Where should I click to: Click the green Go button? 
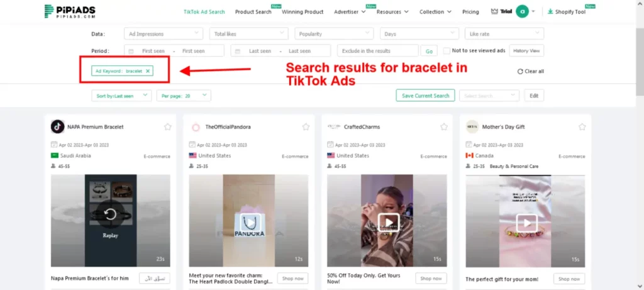(429, 52)
